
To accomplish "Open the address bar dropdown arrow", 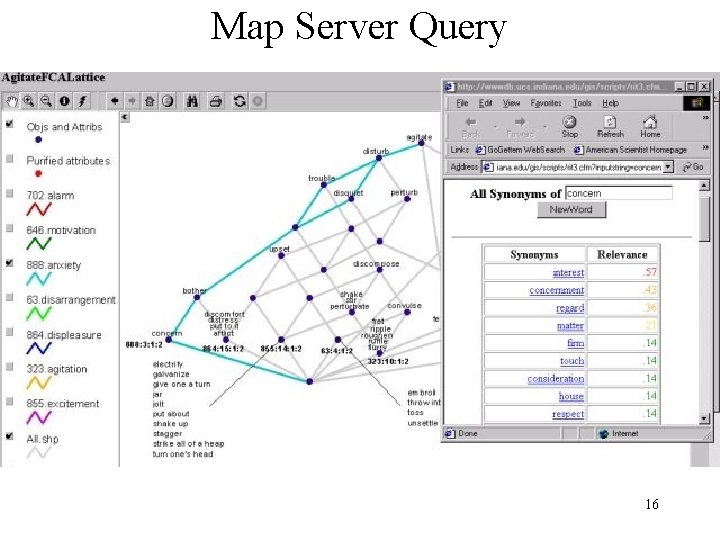I will point(668,167).
